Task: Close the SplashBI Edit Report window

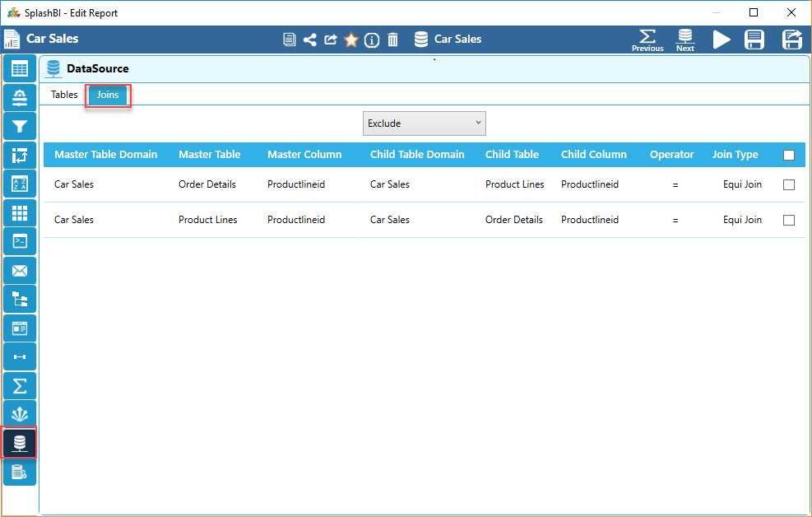Action: [x=791, y=12]
